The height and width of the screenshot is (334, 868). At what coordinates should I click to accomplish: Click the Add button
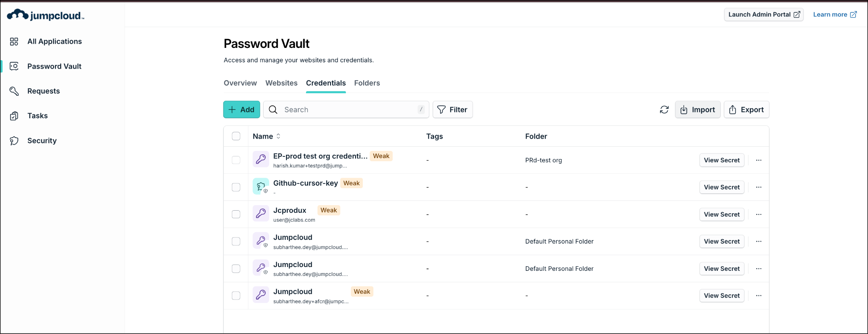(x=242, y=110)
